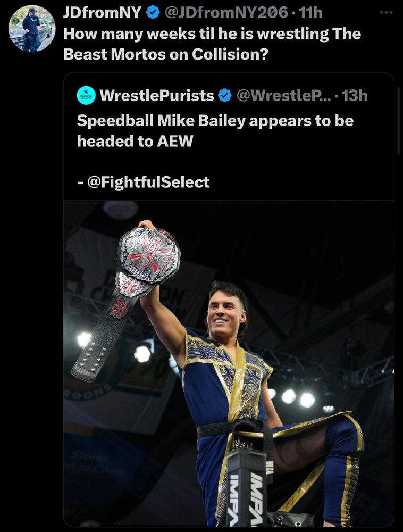The width and height of the screenshot is (403, 532).
Task: Open the JDfromNY display name link
Action: pos(102,13)
